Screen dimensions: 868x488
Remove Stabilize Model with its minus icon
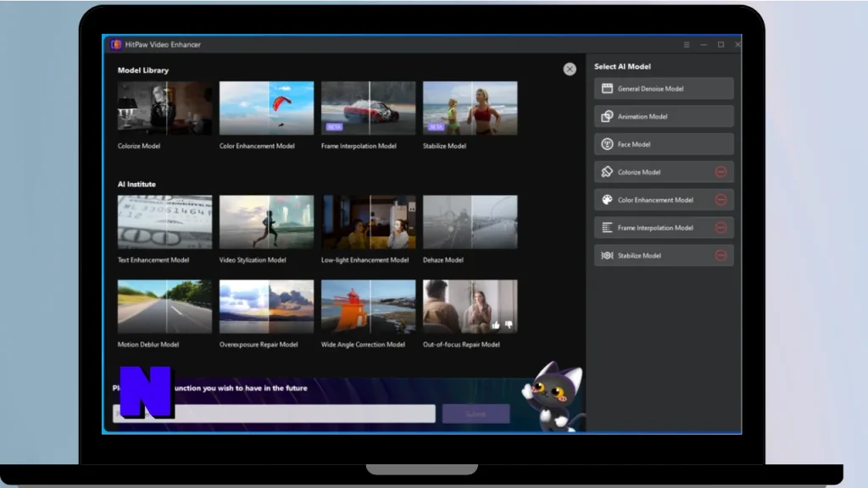721,256
